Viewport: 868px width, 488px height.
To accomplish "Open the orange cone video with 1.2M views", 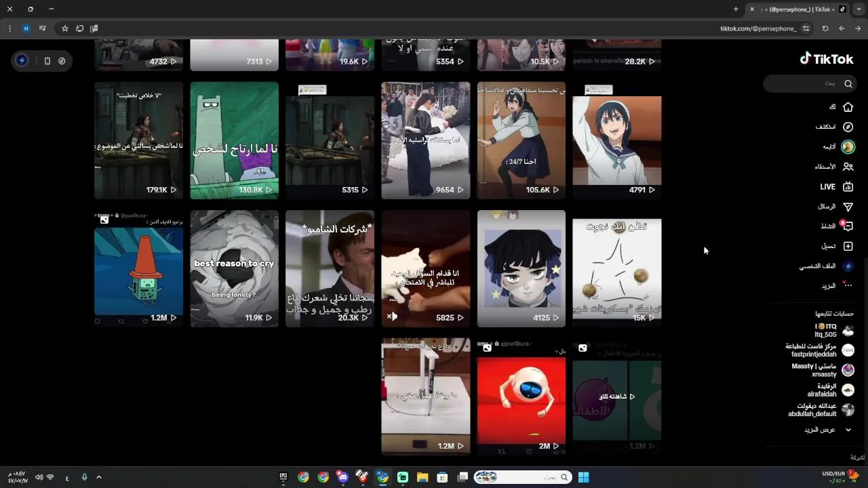I will pyautogui.click(x=138, y=268).
